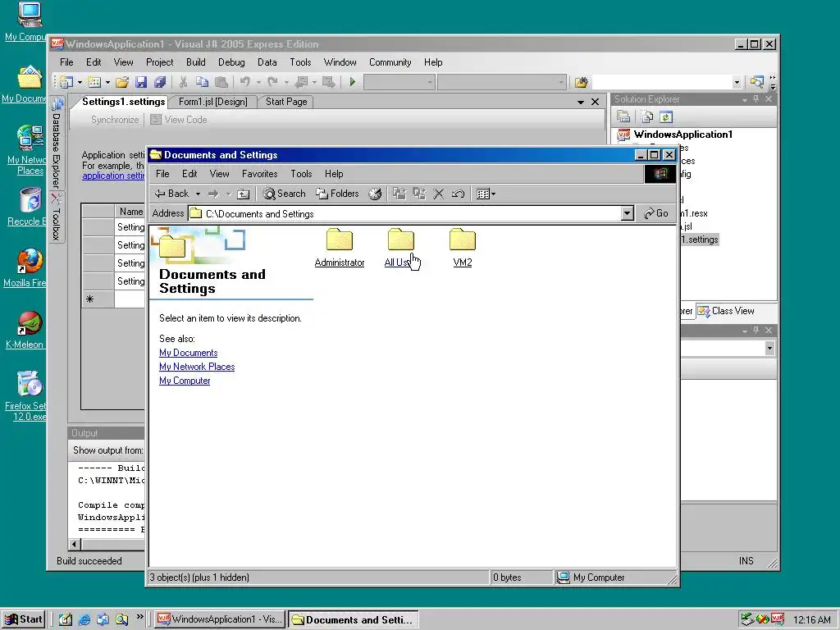Switch to the Form1.jsl [Design] tab
The width and height of the screenshot is (840, 630).
coord(212,102)
